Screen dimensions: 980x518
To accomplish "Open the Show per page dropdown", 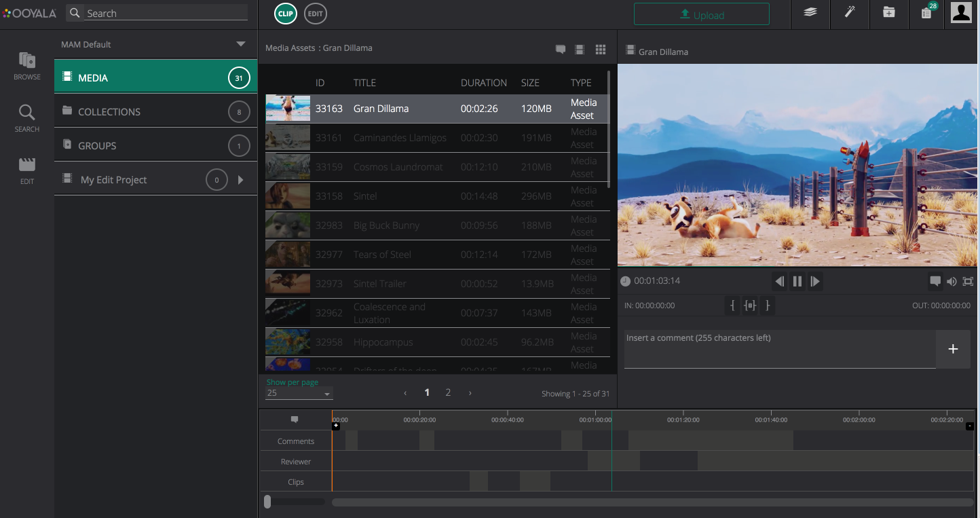I will (299, 394).
